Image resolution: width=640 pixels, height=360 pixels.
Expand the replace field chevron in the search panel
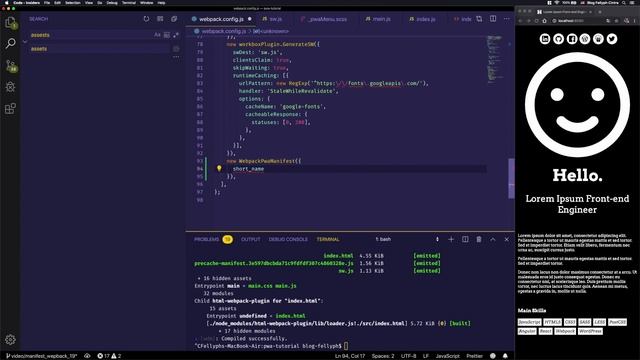tap(25, 42)
